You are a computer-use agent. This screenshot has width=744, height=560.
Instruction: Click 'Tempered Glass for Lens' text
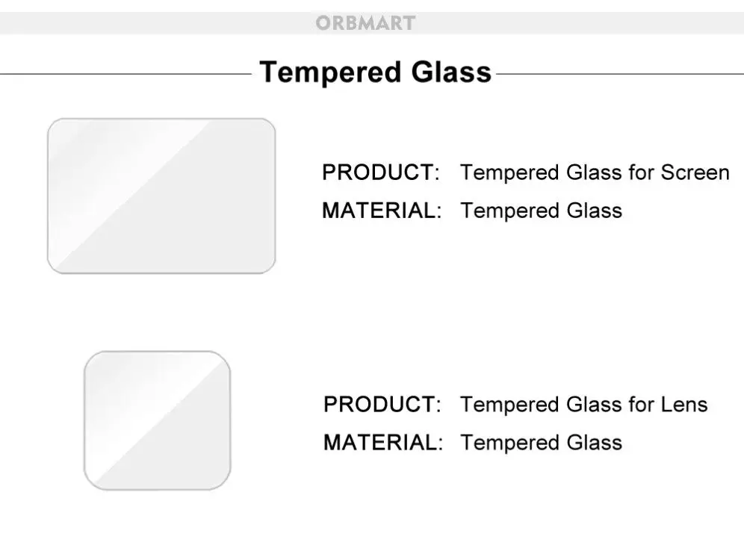(x=584, y=405)
